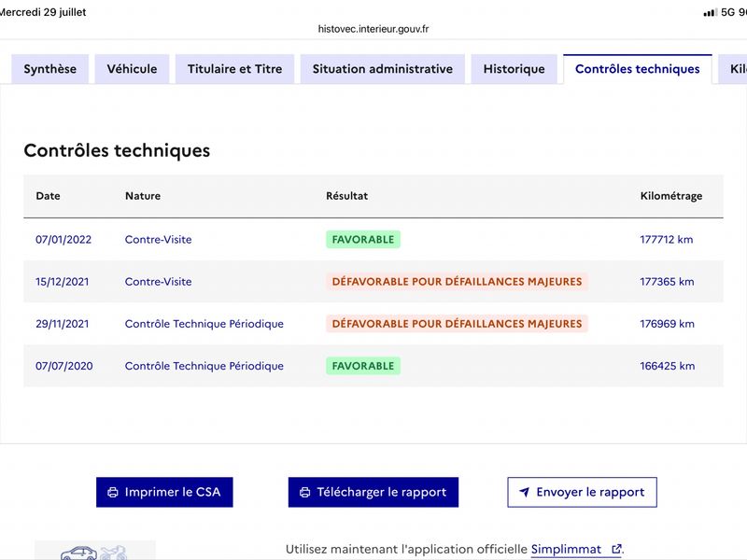Click printer icon in Télécharger le rapport
The height and width of the screenshot is (560, 747).
305,493
